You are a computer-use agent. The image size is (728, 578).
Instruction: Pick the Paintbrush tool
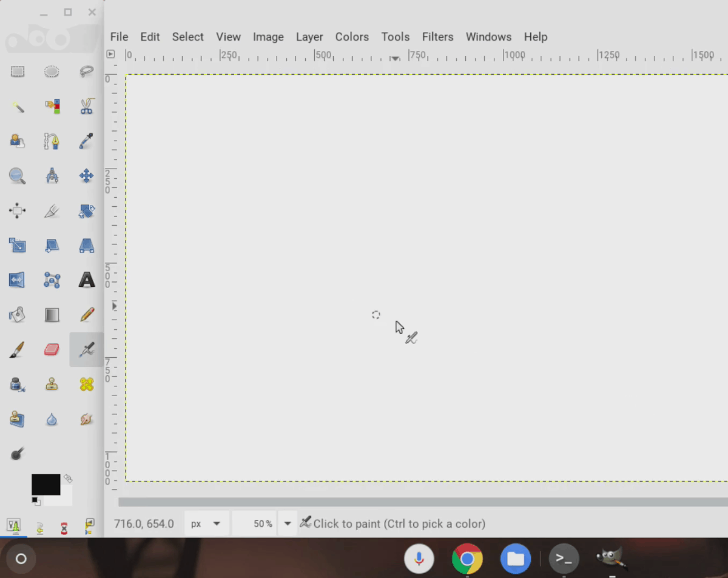18,349
